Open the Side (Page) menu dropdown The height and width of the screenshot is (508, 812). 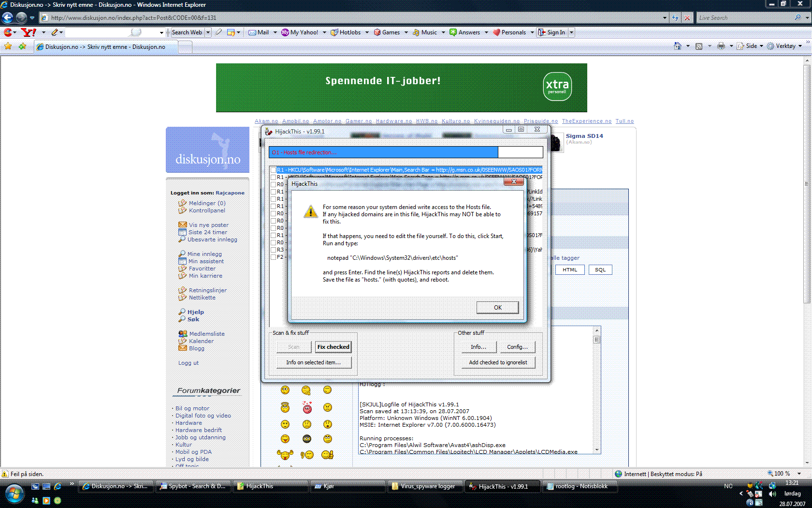pos(751,46)
